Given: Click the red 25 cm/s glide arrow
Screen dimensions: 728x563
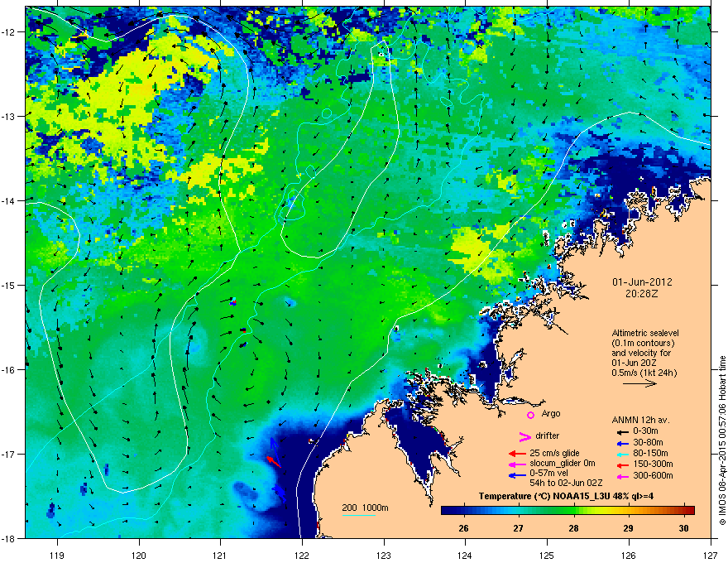Looking at the screenshot, I should pyautogui.click(x=517, y=454).
